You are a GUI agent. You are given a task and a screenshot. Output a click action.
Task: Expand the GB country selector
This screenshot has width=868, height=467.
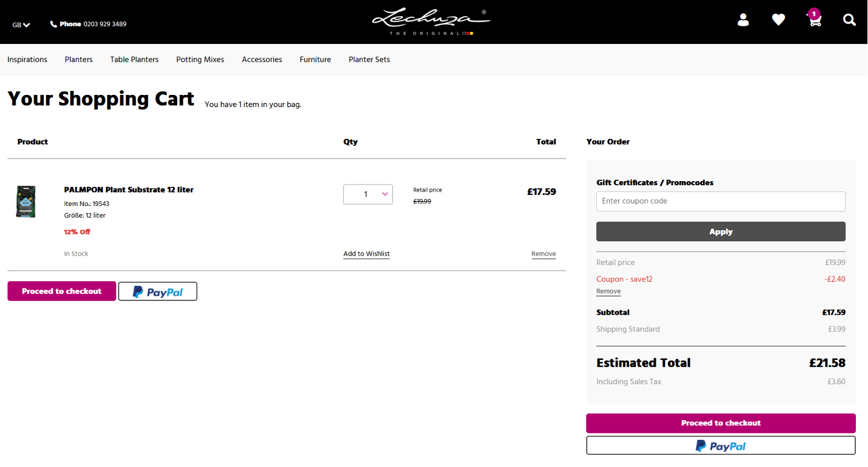point(21,25)
